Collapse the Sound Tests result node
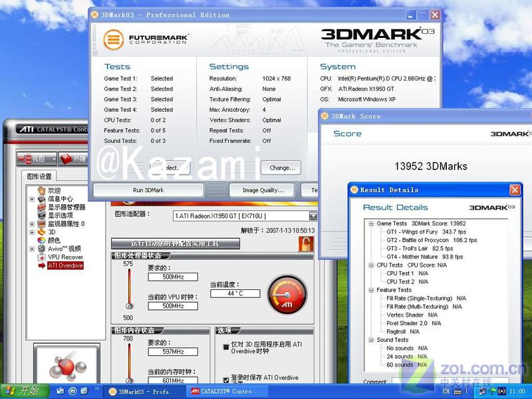532x399 pixels. 371,340
